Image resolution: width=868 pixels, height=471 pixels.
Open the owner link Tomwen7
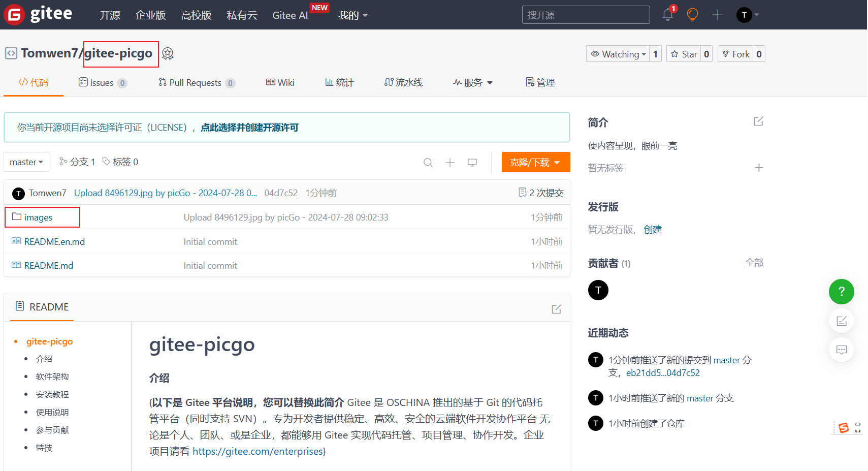[x=49, y=53]
